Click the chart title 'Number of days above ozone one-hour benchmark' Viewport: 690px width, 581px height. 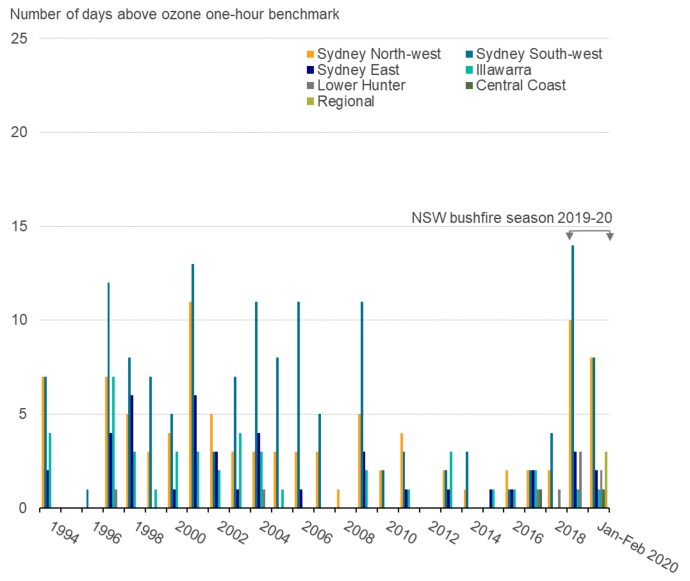[x=175, y=15]
